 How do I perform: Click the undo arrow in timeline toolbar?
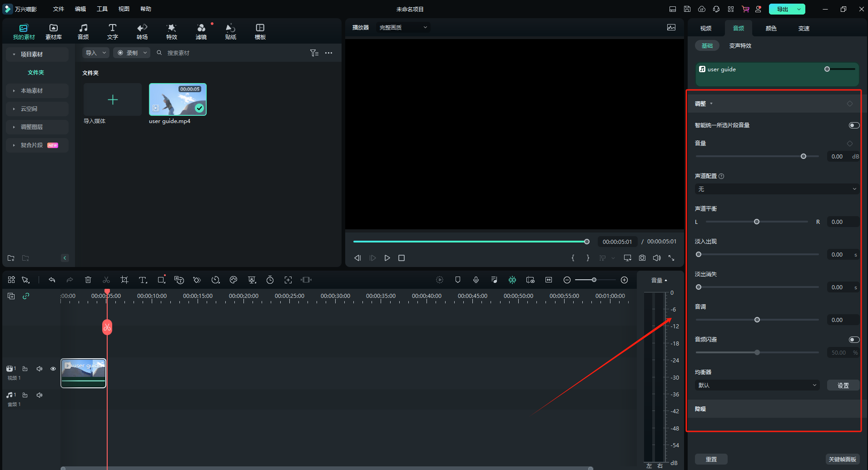(x=52, y=280)
